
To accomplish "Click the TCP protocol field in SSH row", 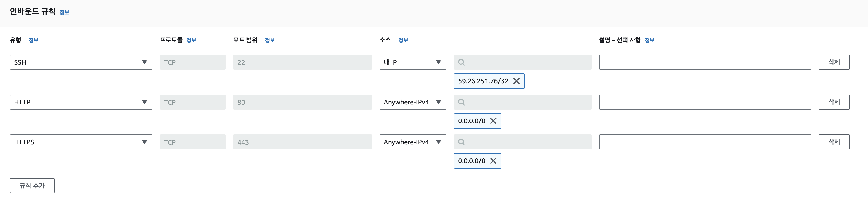I will [192, 62].
